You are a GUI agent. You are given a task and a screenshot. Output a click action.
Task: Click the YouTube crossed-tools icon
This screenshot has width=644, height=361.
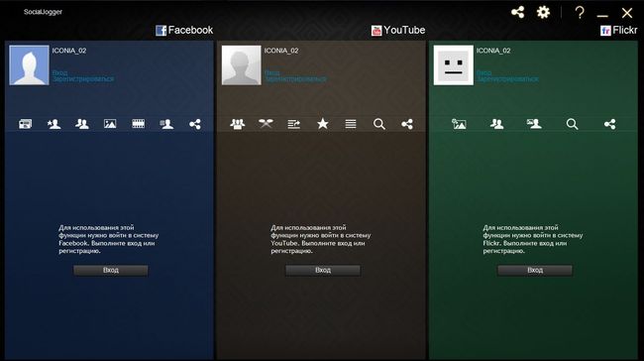pyautogui.click(x=266, y=123)
